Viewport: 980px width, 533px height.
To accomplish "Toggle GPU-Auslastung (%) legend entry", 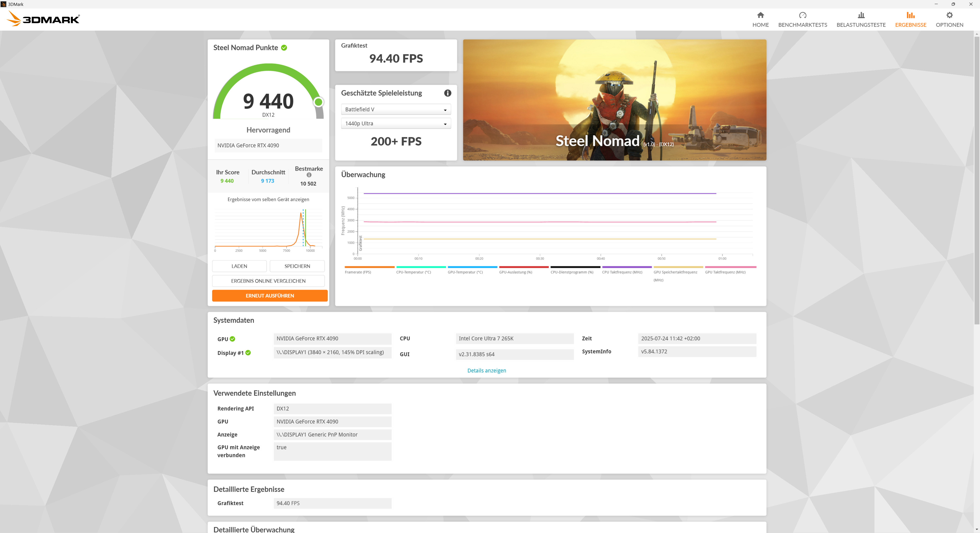I will [x=516, y=272].
